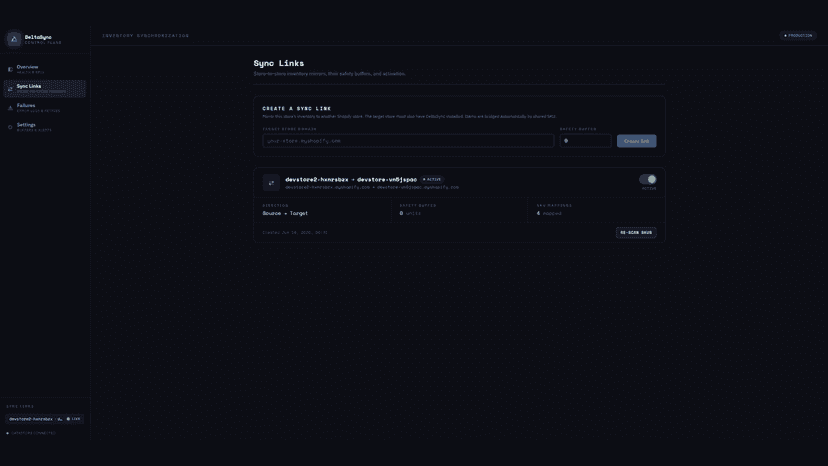Screen dimensions: 828x466
Task: Toggle the devstore2 sync link active switch
Action: [648, 180]
